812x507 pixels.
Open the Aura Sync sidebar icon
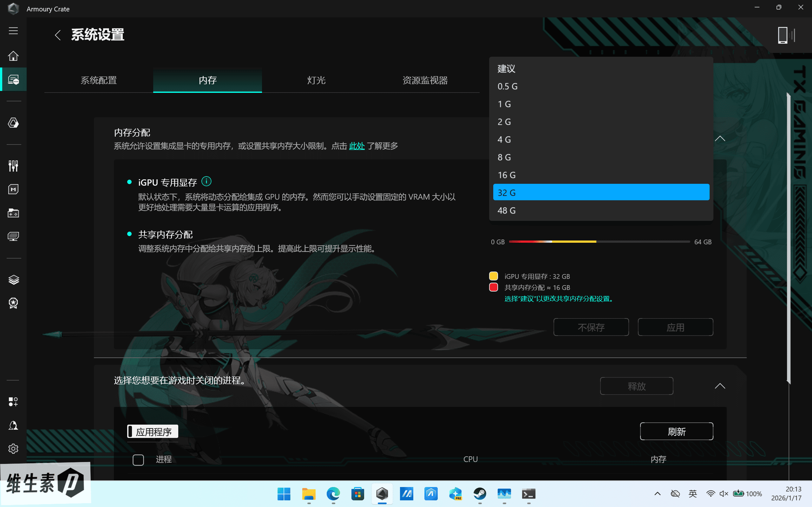pyautogui.click(x=13, y=123)
